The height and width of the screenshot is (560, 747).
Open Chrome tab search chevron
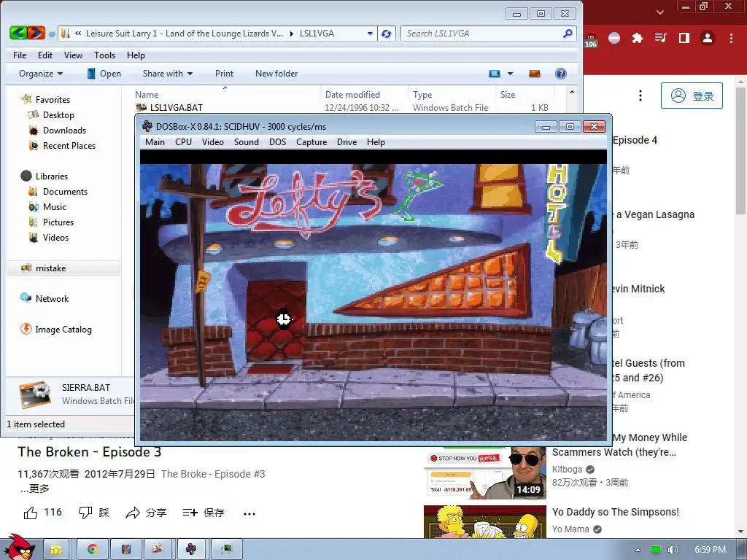tap(659, 12)
